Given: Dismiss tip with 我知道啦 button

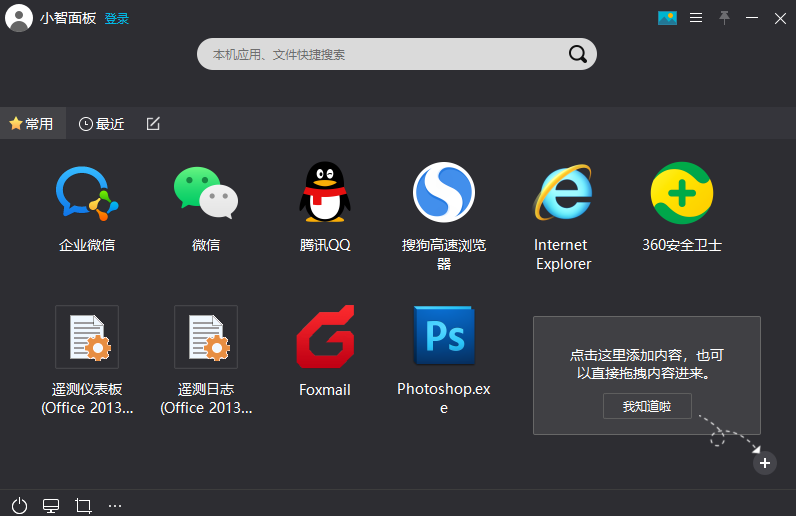Looking at the screenshot, I should 647,406.
